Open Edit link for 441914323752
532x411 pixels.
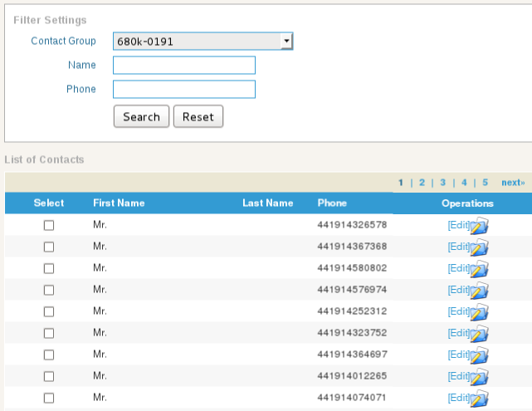pos(459,333)
